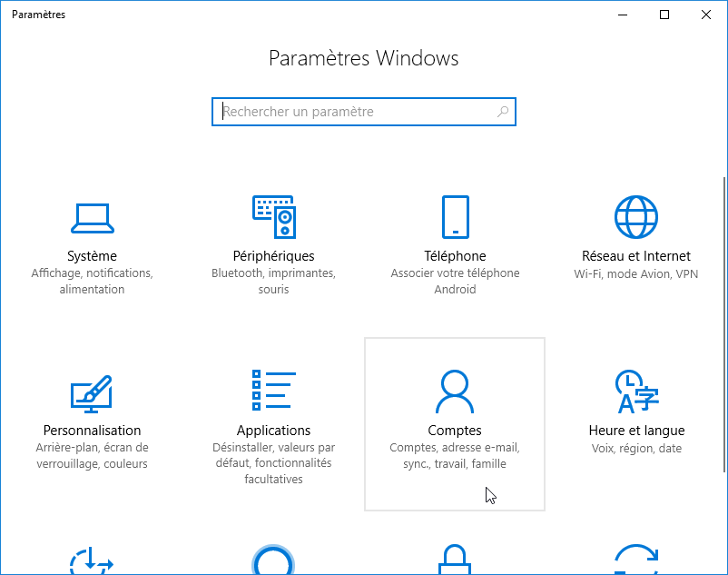Viewport: 728px width, 575px height.
Task: Click the vertical scrollbar thumb
Action: [x=724, y=324]
